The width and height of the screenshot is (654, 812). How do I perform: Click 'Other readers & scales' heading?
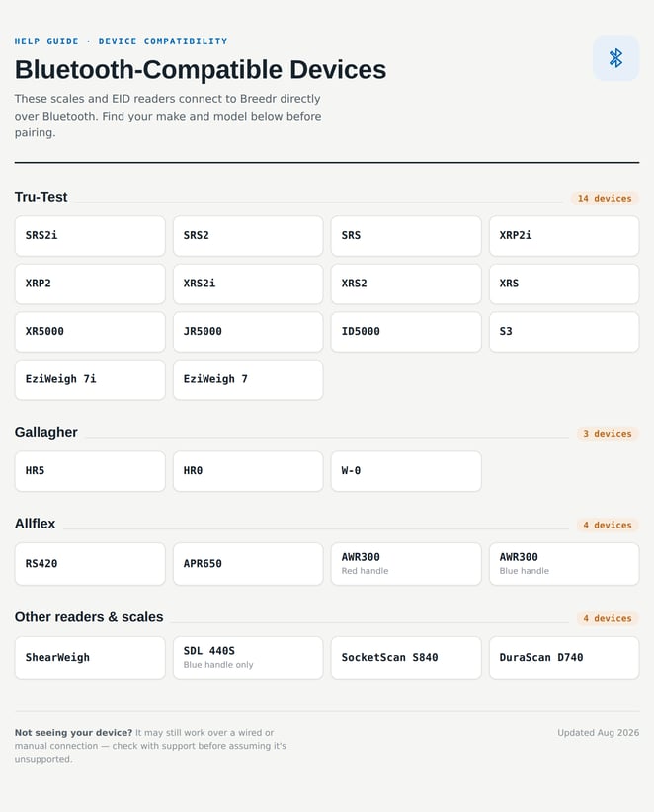pyautogui.click(x=89, y=617)
